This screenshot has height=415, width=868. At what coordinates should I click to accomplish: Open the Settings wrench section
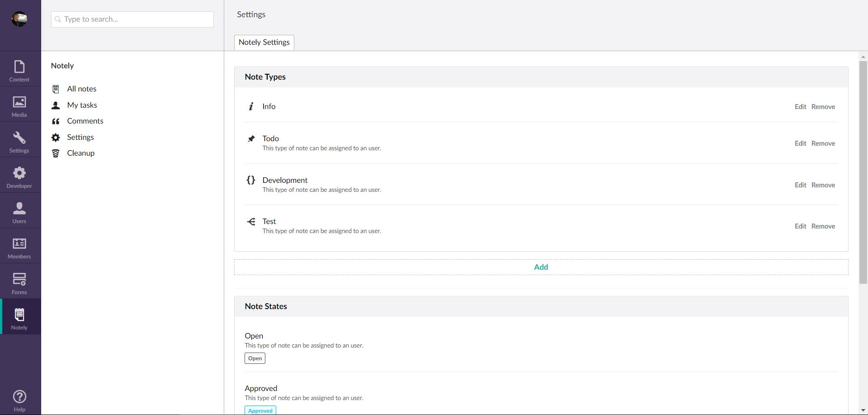[x=19, y=142]
